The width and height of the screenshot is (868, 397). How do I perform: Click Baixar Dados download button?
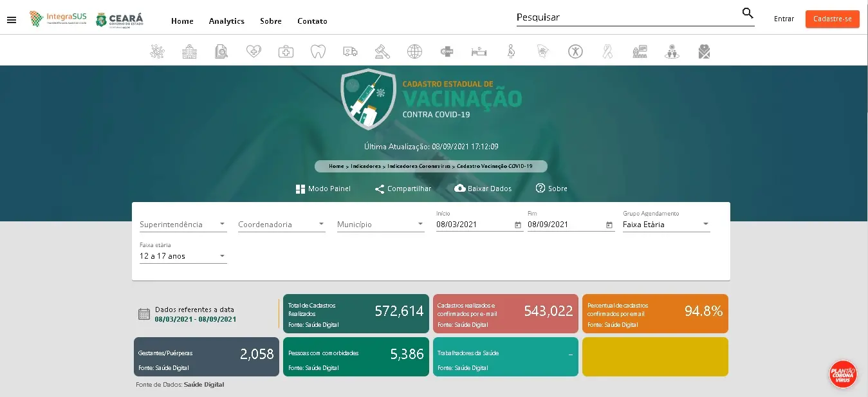[483, 189]
